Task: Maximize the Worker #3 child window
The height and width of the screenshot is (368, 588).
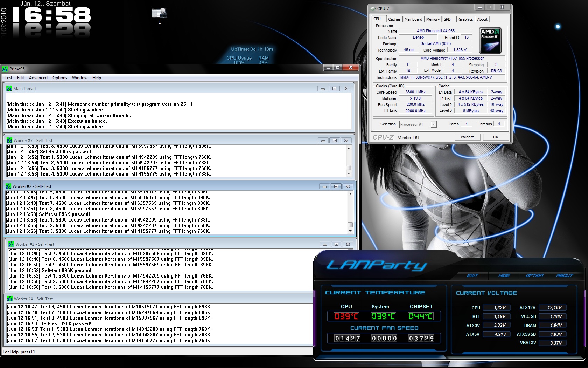Action: point(335,141)
